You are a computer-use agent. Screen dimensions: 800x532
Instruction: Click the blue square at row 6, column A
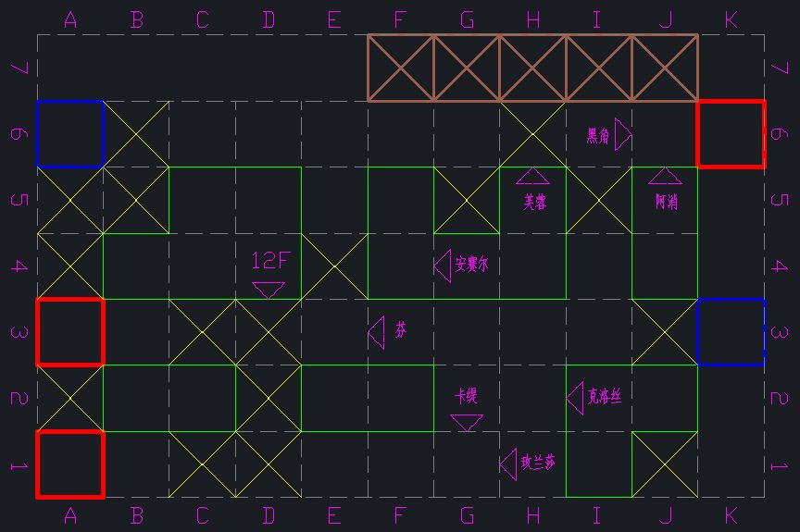[70, 134]
